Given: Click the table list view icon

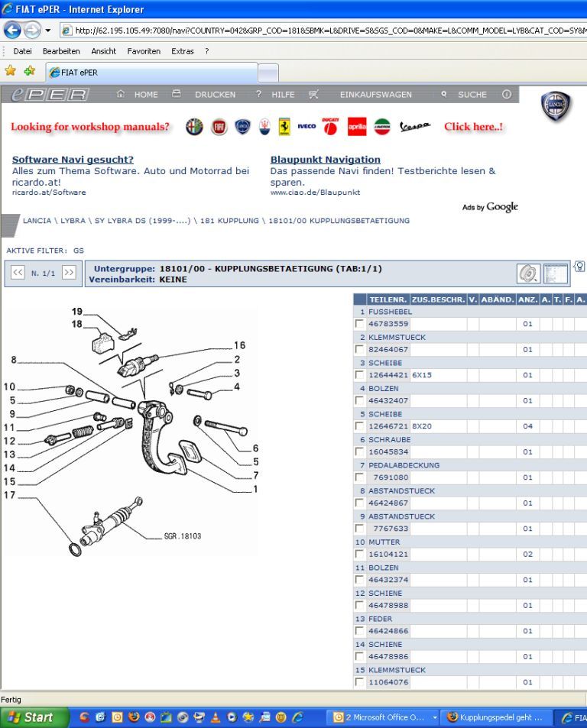Looking at the screenshot, I should 556,273.
